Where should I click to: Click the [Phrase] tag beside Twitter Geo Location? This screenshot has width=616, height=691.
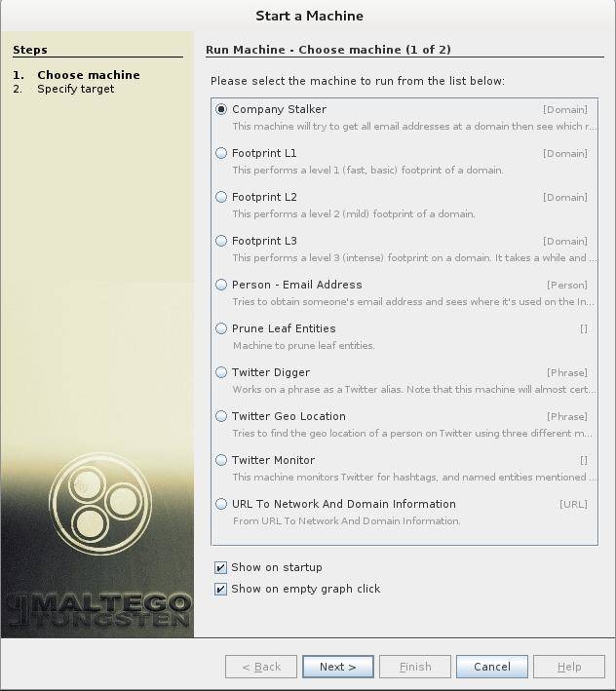tap(567, 416)
